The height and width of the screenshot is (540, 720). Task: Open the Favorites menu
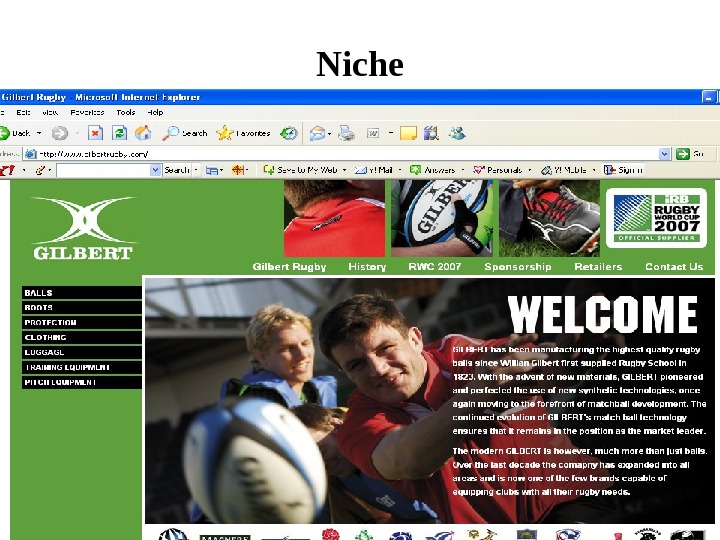click(87, 112)
